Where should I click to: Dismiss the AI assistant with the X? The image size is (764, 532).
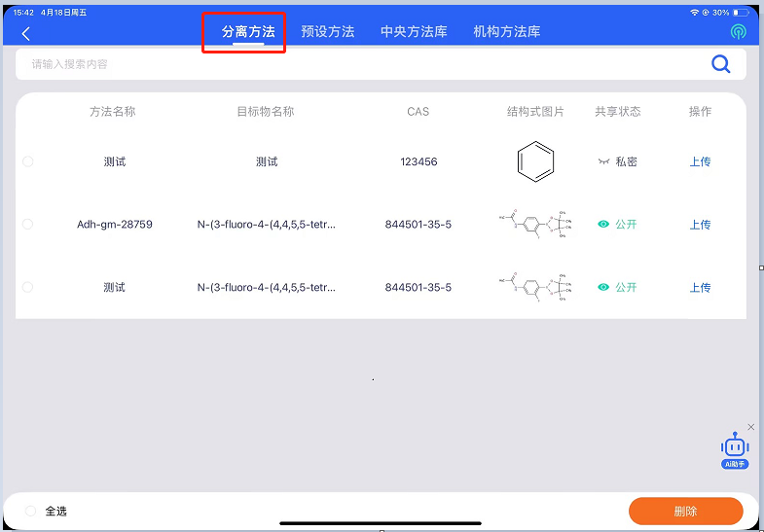[751, 427]
